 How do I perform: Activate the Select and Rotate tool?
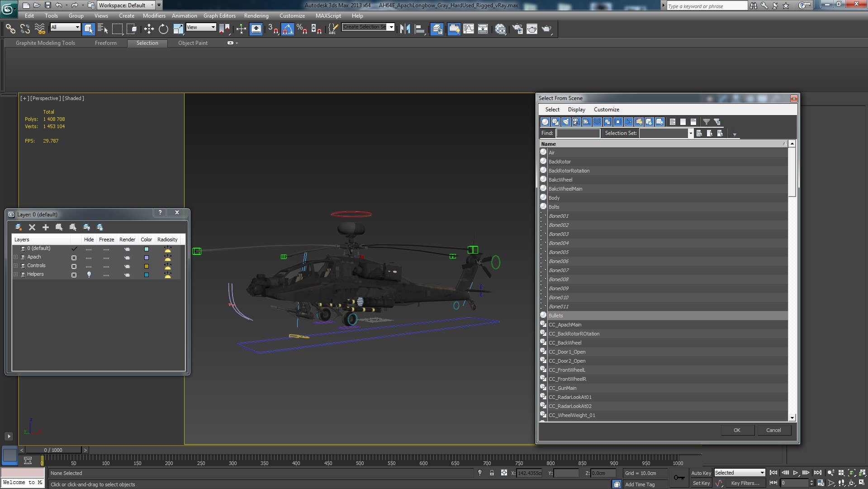[x=163, y=29]
